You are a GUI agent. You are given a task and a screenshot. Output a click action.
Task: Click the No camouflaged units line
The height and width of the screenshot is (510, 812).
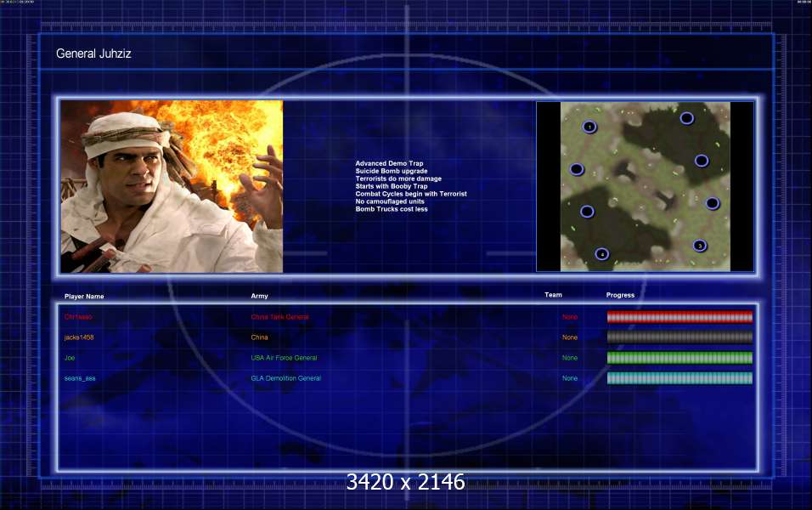pyautogui.click(x=390, y=201)
